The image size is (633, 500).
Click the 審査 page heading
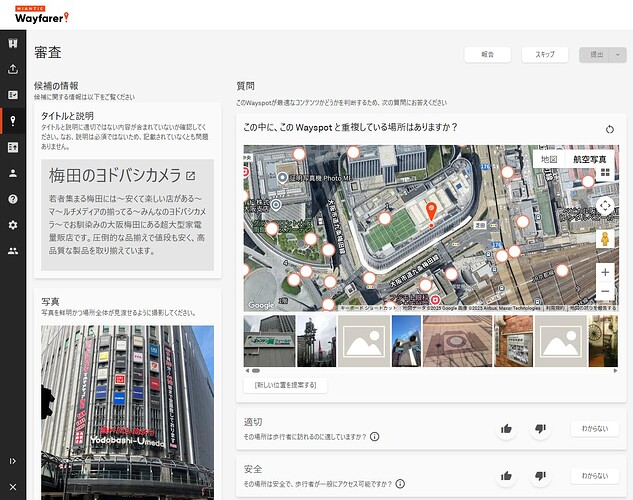[48, 52]
